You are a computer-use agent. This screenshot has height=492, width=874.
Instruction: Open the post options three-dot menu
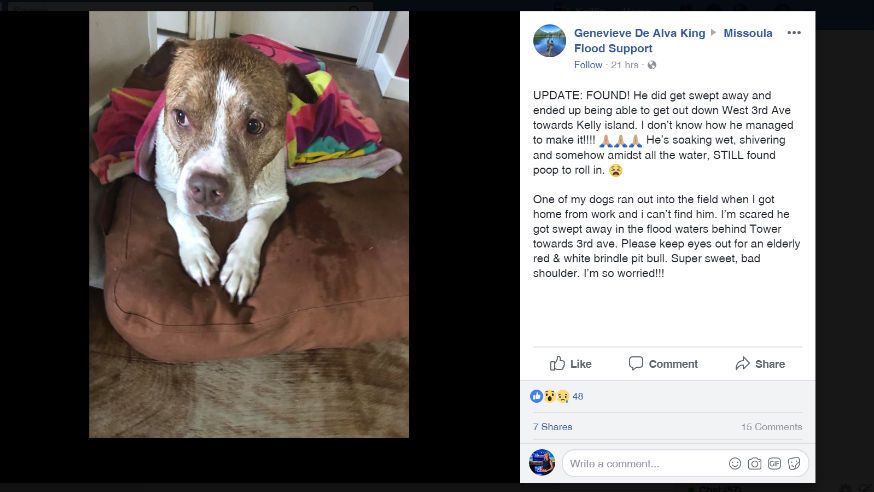tap(794, 33)
